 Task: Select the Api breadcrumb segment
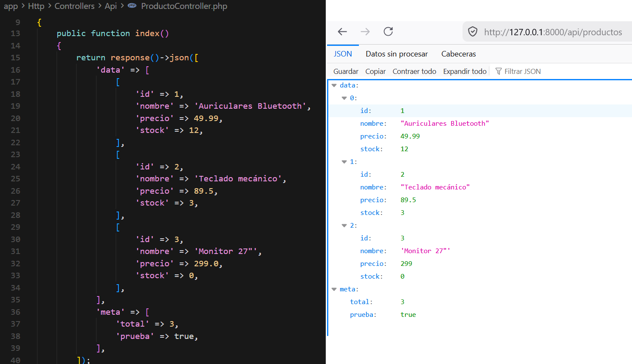[x=111, y=6]
